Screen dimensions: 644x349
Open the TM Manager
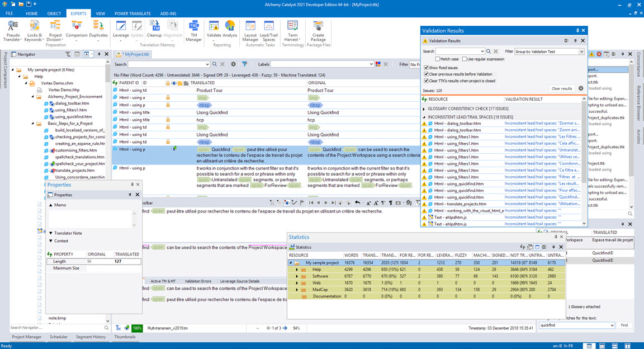[x=193, y=30]
